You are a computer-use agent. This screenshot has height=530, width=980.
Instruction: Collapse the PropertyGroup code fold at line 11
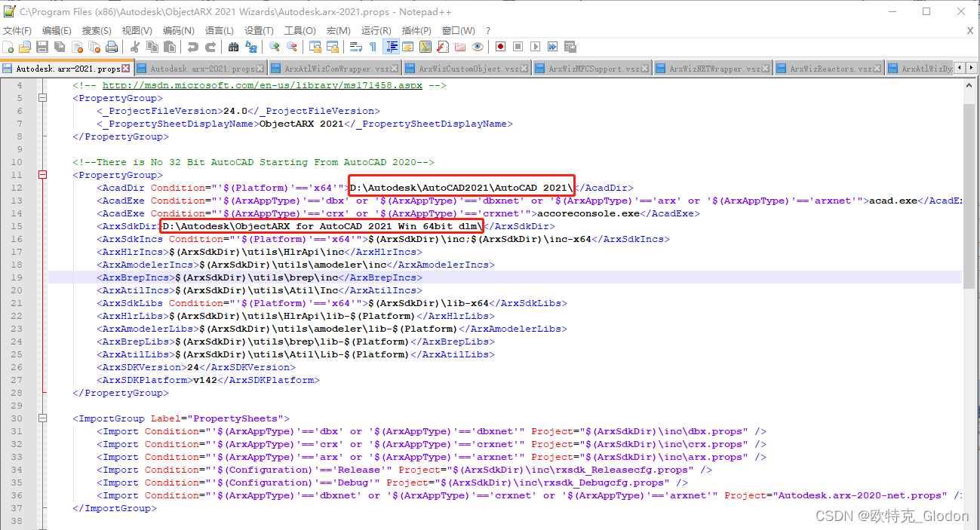(44, 174)
